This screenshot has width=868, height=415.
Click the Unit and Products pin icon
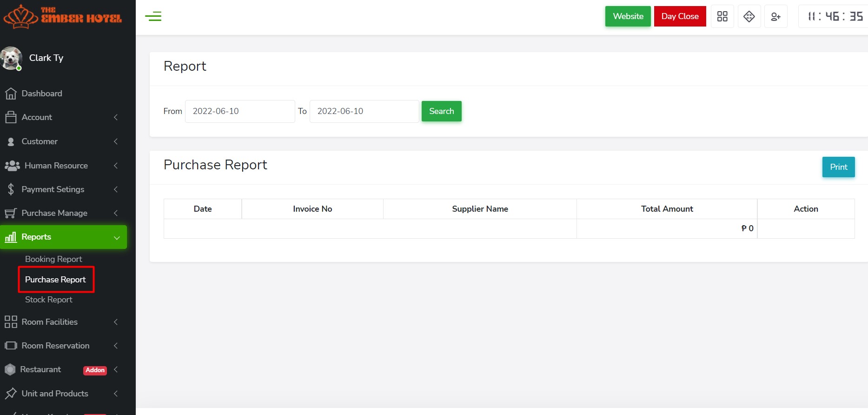pos(11,394)
